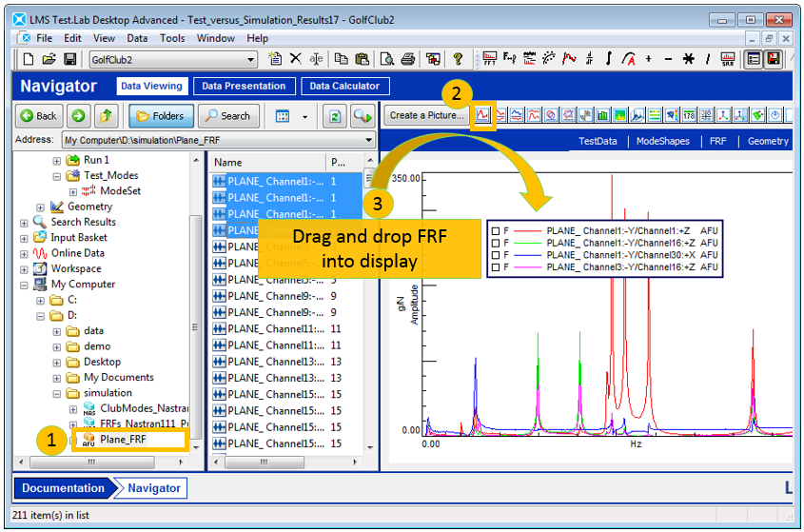Click the FrontBack display icon (highlighted)

click(x=483, y=115)
